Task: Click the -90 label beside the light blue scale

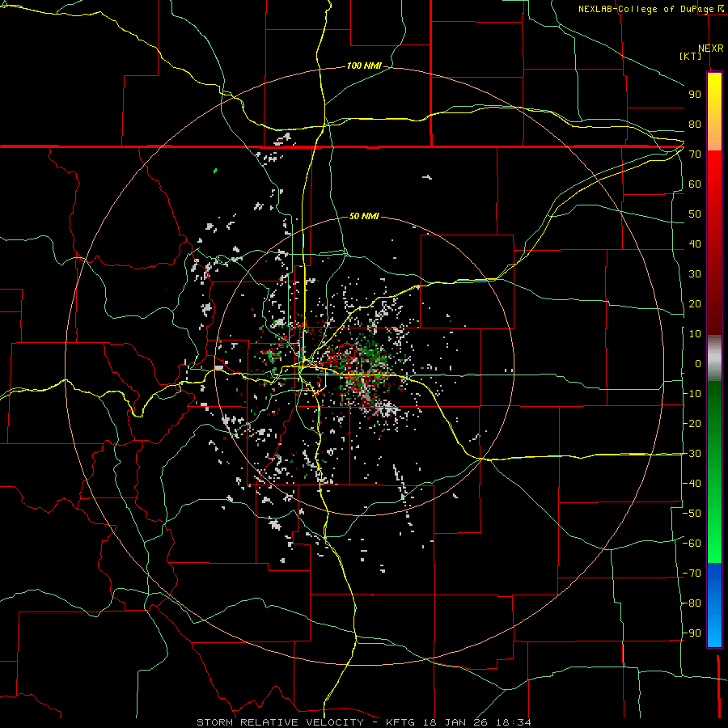Action: (692, 633)
